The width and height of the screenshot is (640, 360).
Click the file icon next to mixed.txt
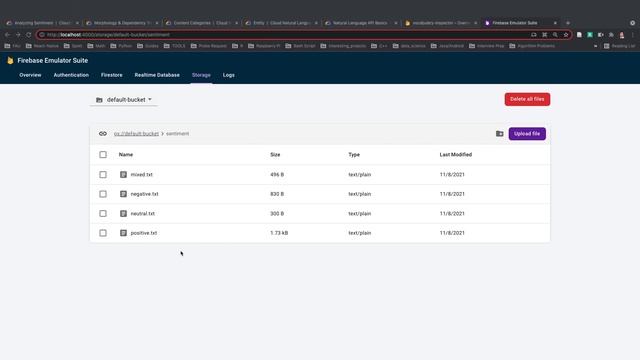123,174
